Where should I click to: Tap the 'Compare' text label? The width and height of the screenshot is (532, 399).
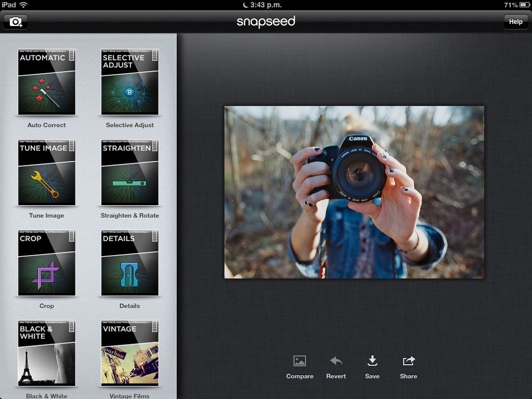(x=300, y=376)
